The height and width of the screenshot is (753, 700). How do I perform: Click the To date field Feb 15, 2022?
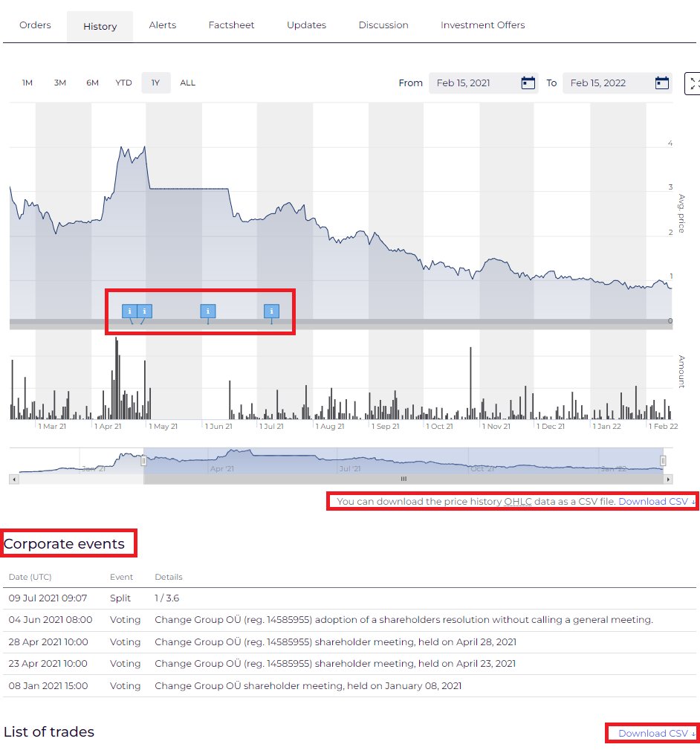(617, 83)
